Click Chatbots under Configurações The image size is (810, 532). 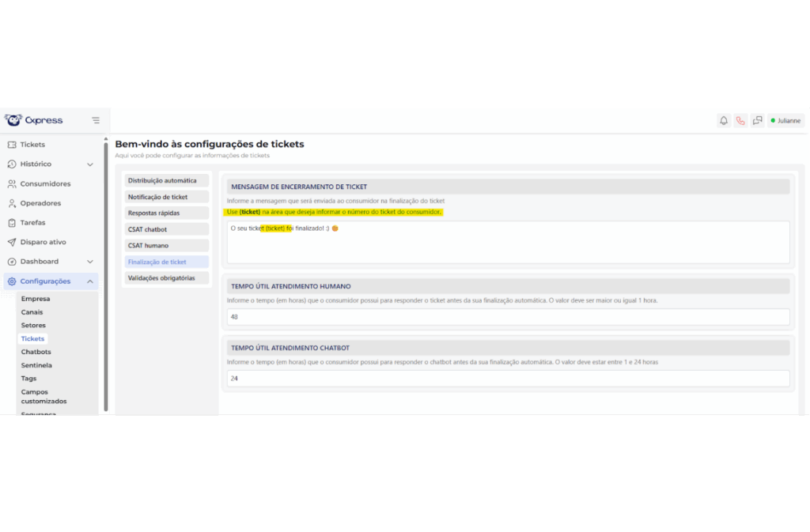pyautogui.click(x=36, y=352)
